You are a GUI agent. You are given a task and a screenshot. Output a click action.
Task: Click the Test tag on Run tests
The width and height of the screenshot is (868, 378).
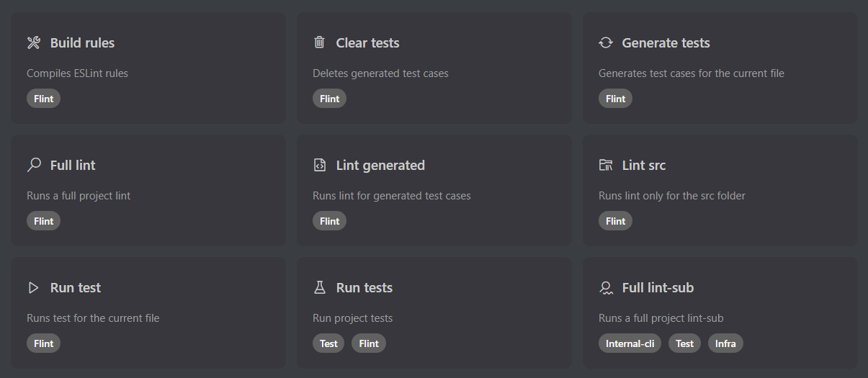coord(329,343)
